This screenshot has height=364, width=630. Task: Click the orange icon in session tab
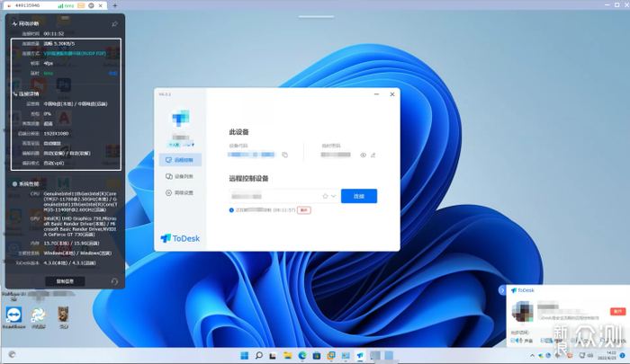click(81, 5)
